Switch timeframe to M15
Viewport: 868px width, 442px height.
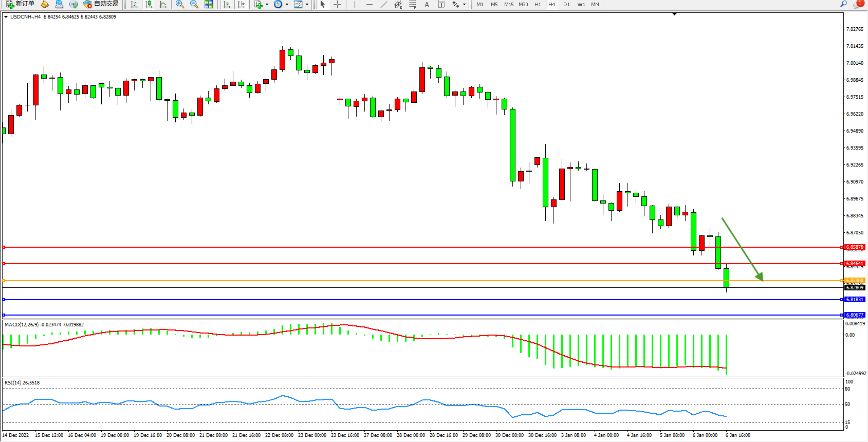(x=509, y=4)
